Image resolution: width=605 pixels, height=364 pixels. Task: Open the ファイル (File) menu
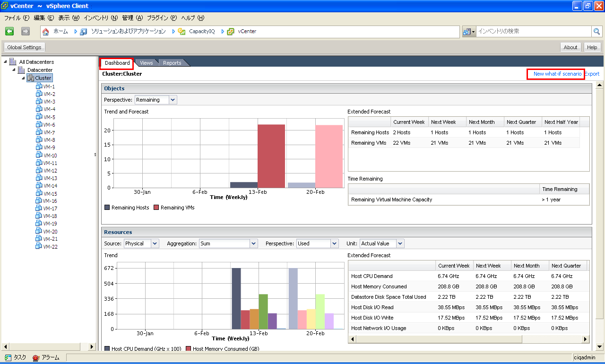point(17,18)
